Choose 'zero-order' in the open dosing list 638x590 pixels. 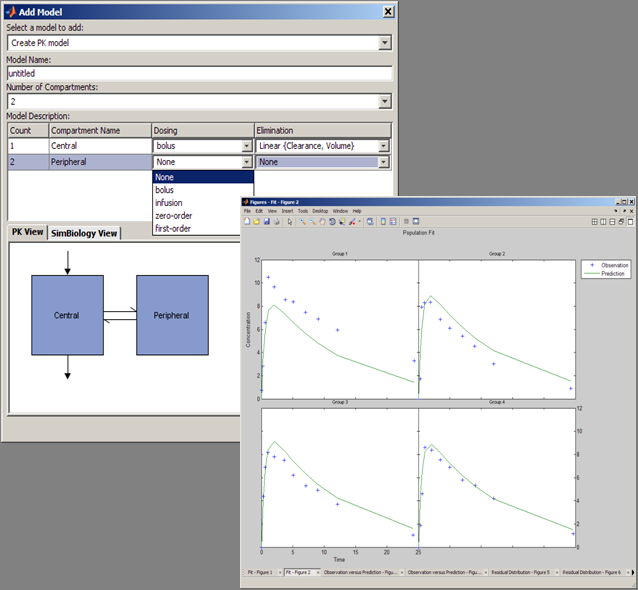click(197, 216)
